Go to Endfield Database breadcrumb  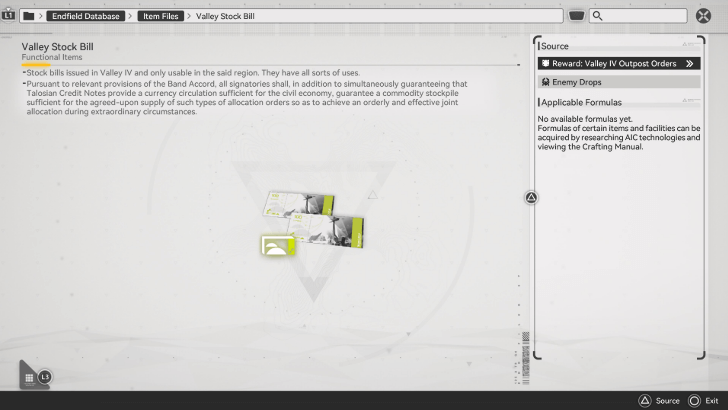coord(86,16)
